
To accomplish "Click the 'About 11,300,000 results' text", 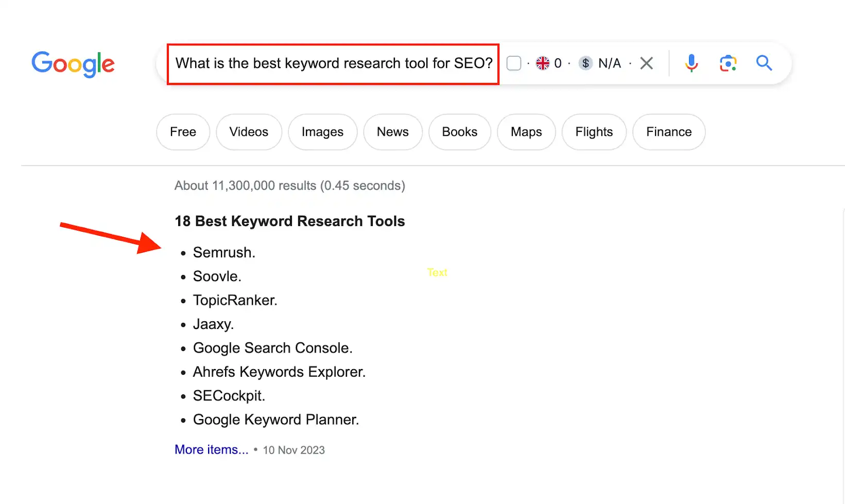I will (x=245, y=186).
